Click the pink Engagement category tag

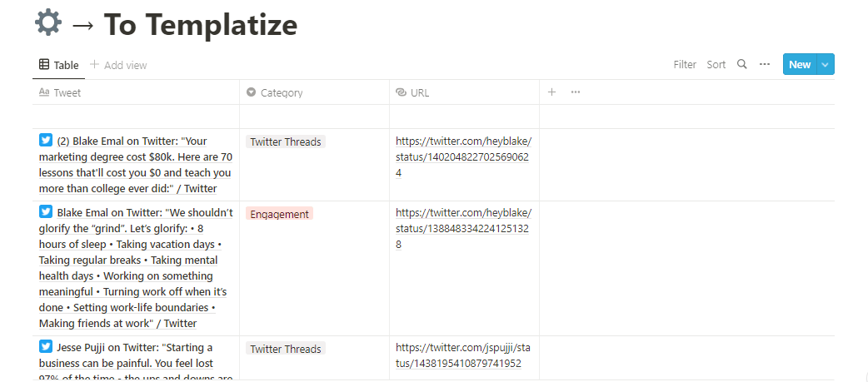(279, 214)
